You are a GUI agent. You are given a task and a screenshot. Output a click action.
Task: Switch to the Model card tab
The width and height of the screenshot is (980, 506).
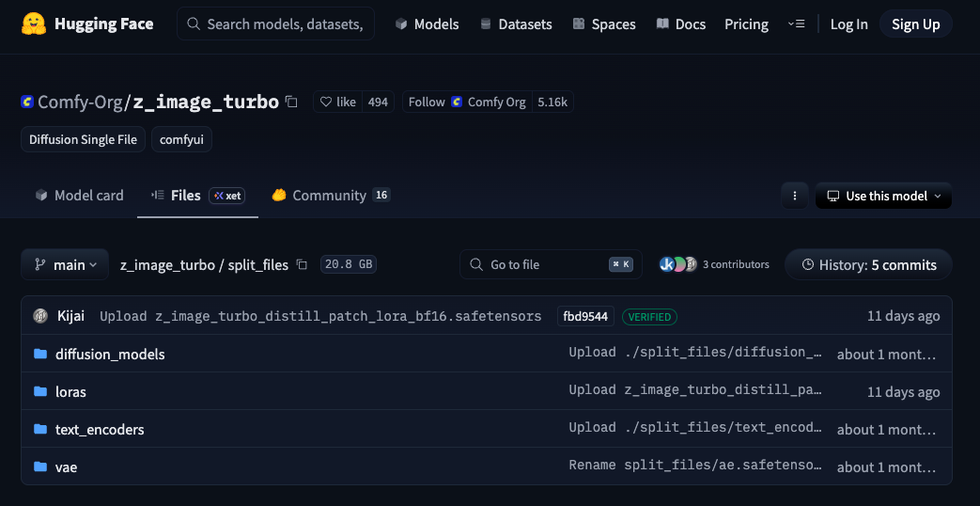click(80, 196)
